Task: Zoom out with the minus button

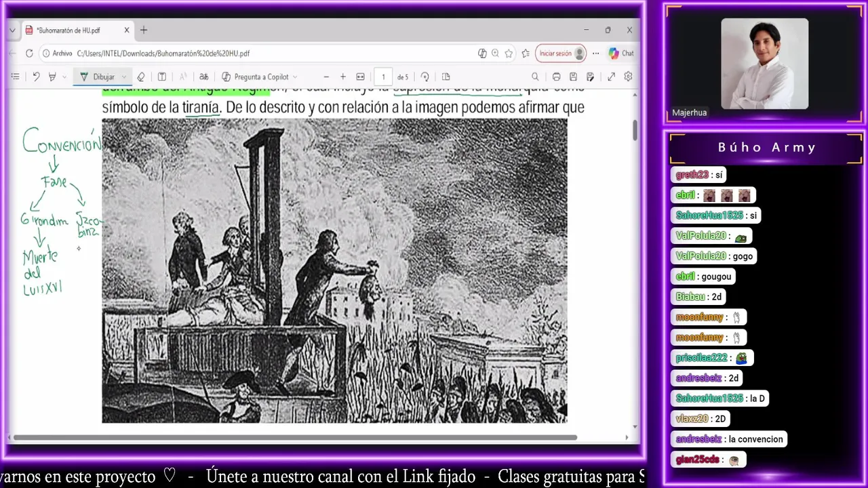Action: click(x=326, y=77)
